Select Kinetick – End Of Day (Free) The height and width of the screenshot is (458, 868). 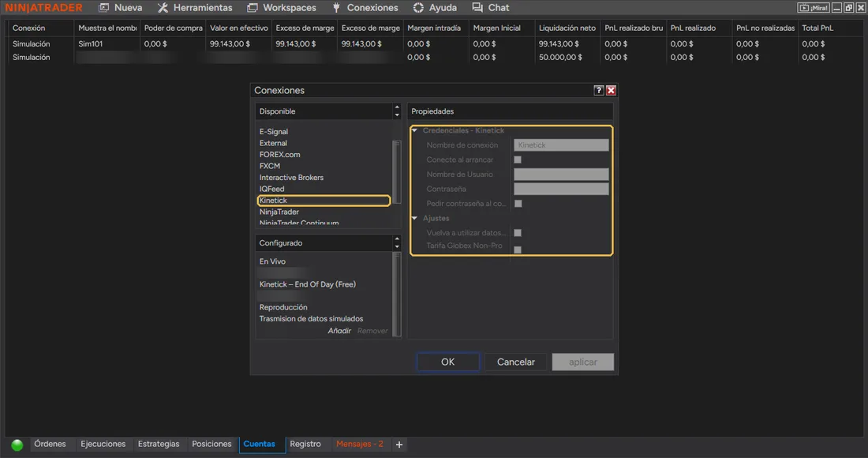click(307, 284)
